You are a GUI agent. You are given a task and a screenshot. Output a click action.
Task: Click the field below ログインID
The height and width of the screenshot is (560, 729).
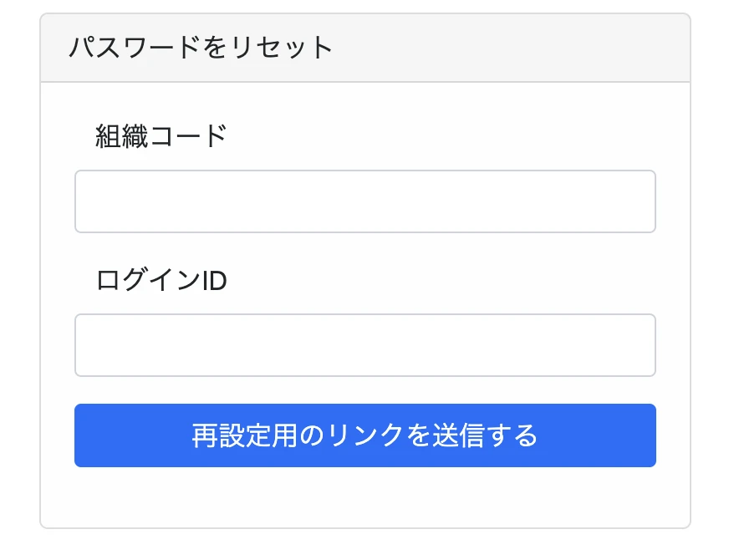click(x=365, y=345)
